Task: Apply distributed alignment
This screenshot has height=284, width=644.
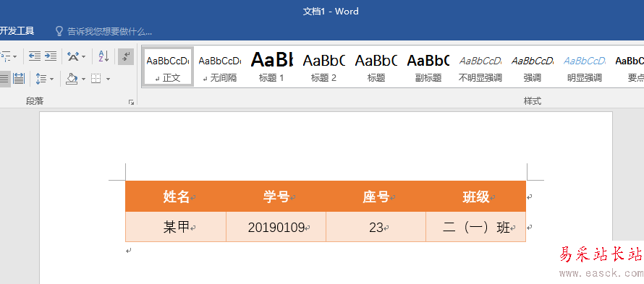Action: (x=19, y=78)
